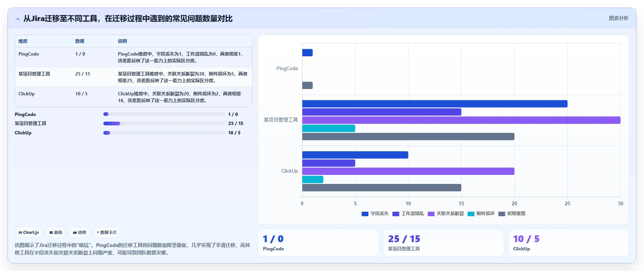The width and height of the screenshot is (644, 271).
Task: Click the 说明 column header
Action: pyautogui.click(x=122, y=41)
